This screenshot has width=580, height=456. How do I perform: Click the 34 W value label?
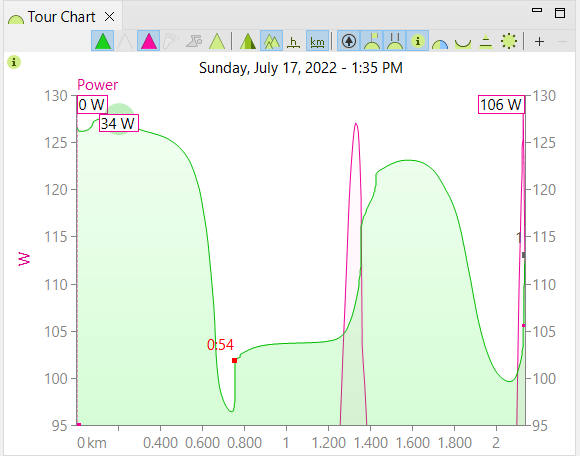pyautogui.click(x=119, y=123)
